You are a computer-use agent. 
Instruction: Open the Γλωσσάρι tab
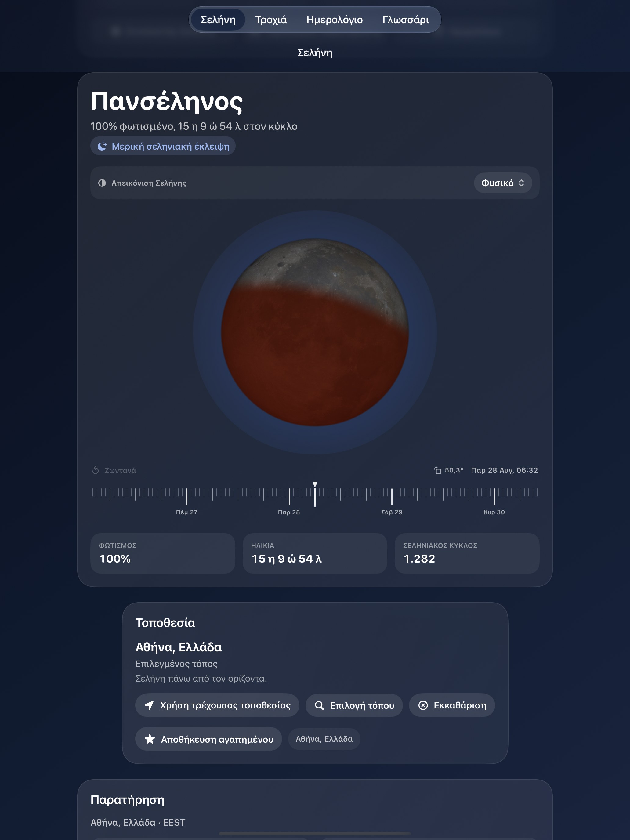coord(406,20)
